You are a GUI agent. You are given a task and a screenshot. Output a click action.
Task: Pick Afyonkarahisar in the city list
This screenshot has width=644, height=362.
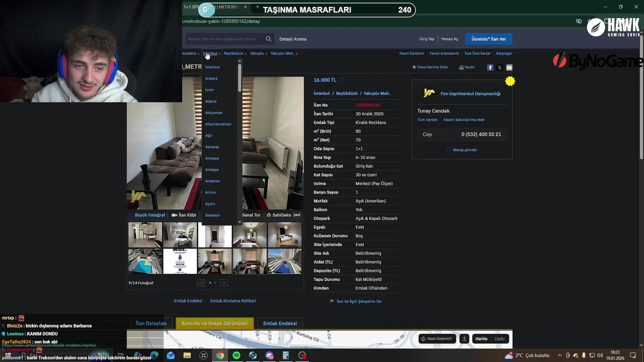(218, 124)
